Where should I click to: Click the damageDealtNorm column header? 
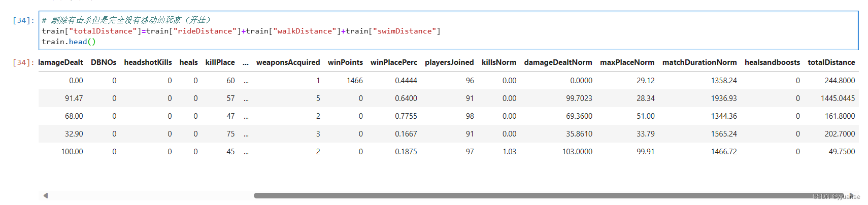click(x=558, y=62)
